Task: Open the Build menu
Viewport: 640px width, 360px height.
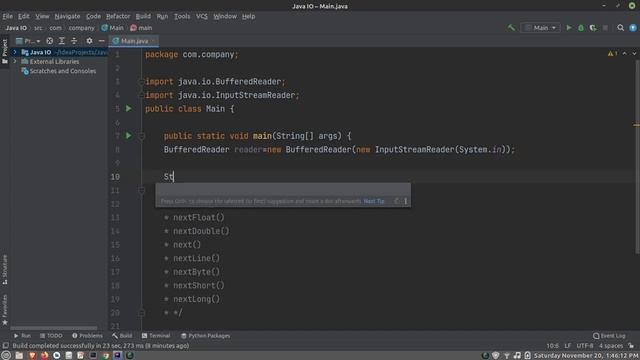Action: (x=143, y=16)
